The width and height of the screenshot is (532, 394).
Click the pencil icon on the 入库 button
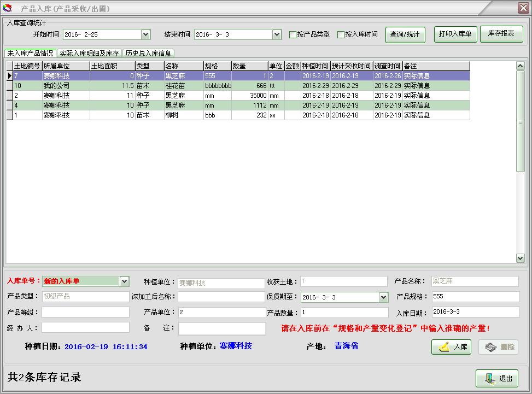coord(444,346)
